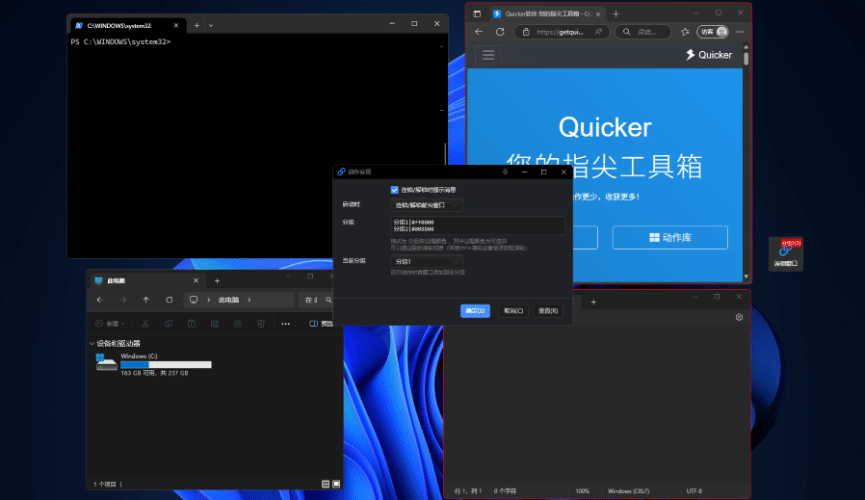The width and height of the screenshot is (865, 500).
Task: Click the Windows (CRLF) status bar entry
Action: click(x=628, y=491)
